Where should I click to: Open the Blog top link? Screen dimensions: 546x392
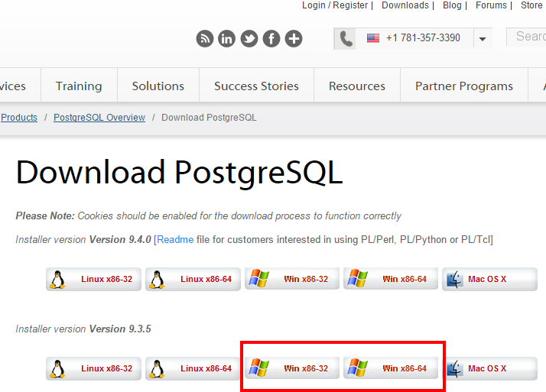[x=452, y=5]
